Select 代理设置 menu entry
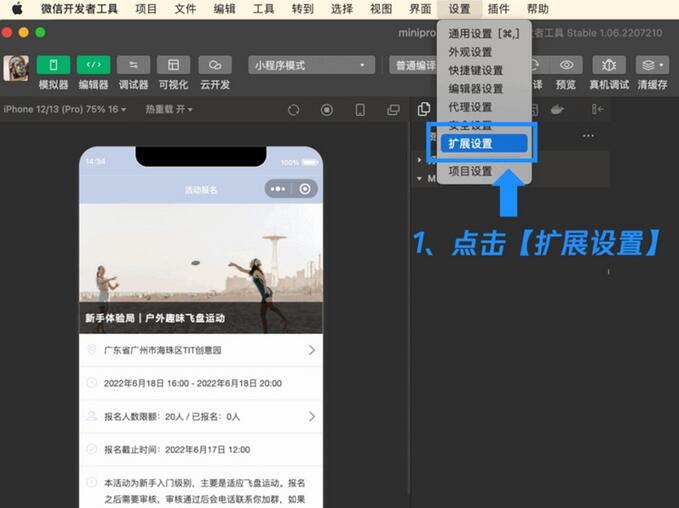 click(x=484, y=107)
